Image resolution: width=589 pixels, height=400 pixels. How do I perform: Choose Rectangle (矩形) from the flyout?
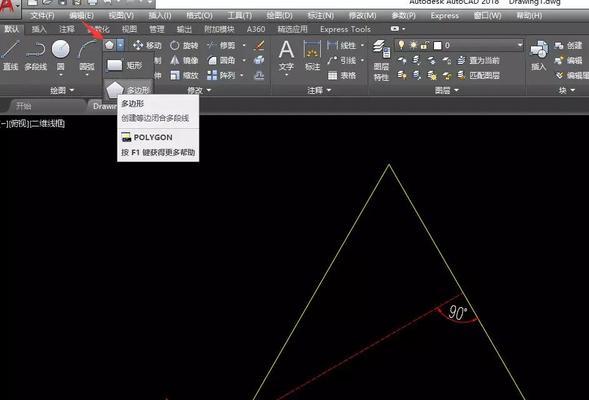128,65
